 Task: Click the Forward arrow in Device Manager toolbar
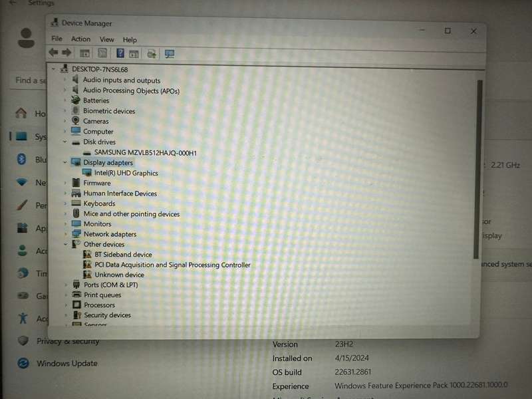point(66,53)
